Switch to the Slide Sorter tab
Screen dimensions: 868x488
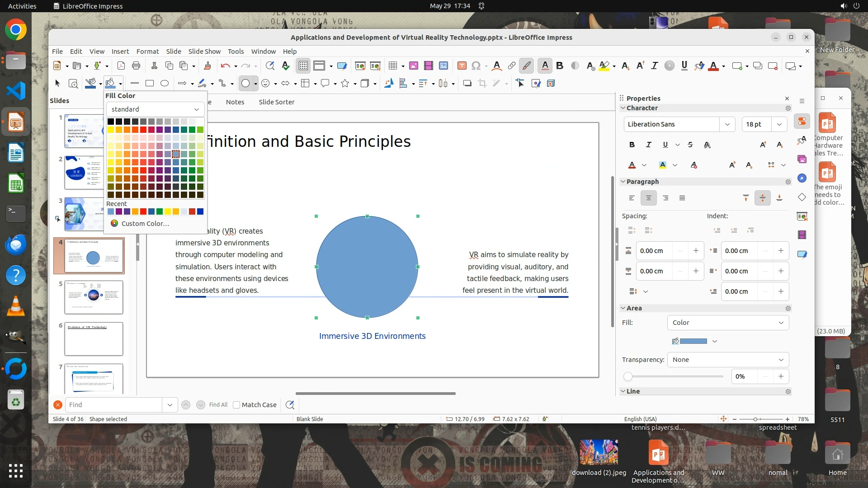click(276, 102)
